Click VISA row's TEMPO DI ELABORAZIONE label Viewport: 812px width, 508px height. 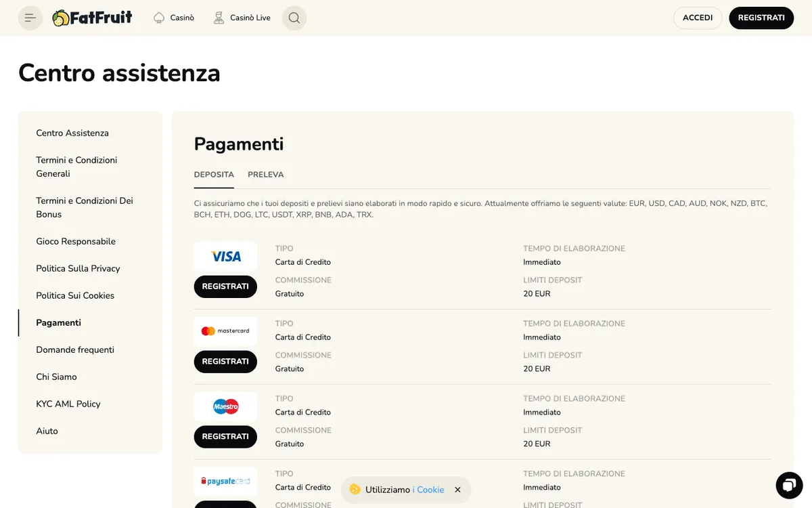coord(574,249)
